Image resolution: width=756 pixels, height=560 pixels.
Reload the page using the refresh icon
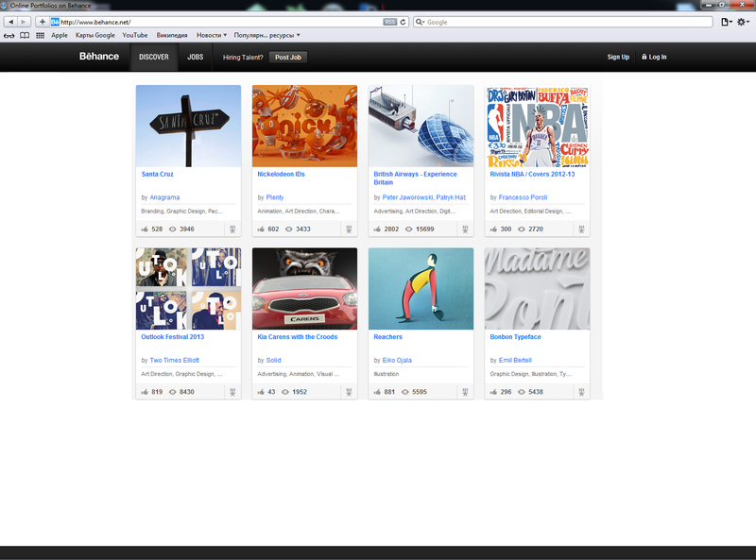[404, 22]
